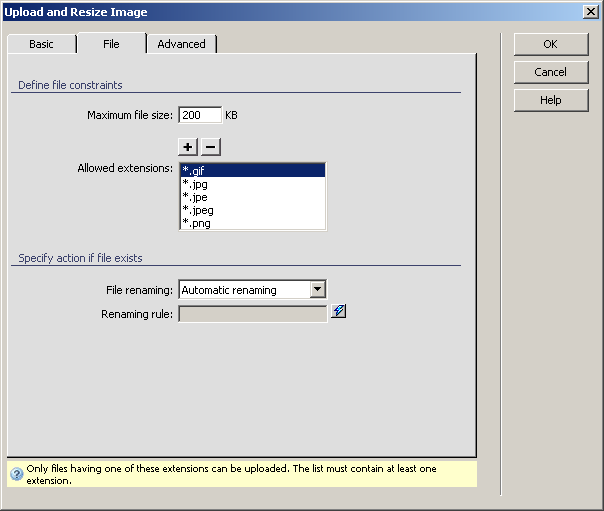Click the lightning bolt icon beside Renaming rule
604x511 pixels.
click(x=339, y=312)
